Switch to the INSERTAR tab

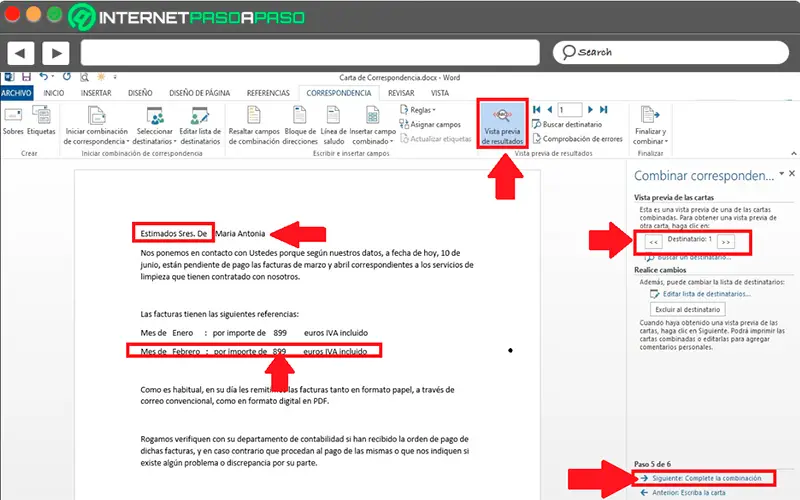96,93
